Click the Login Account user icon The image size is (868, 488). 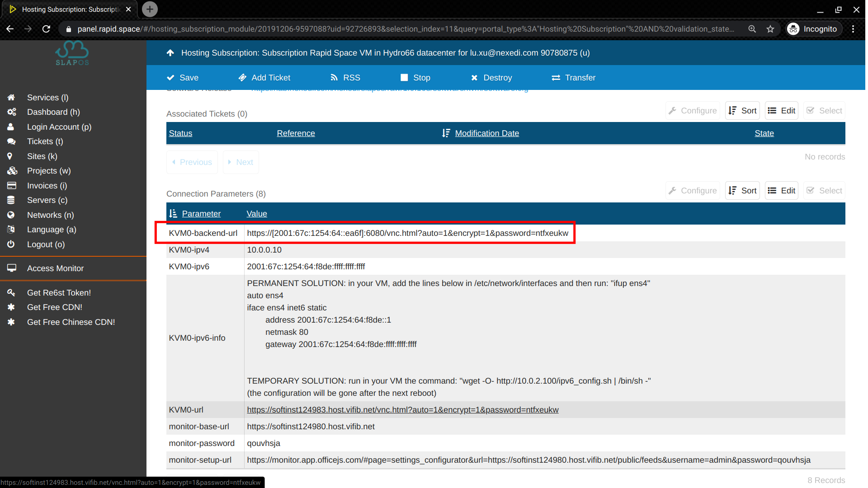coord(10,127)
